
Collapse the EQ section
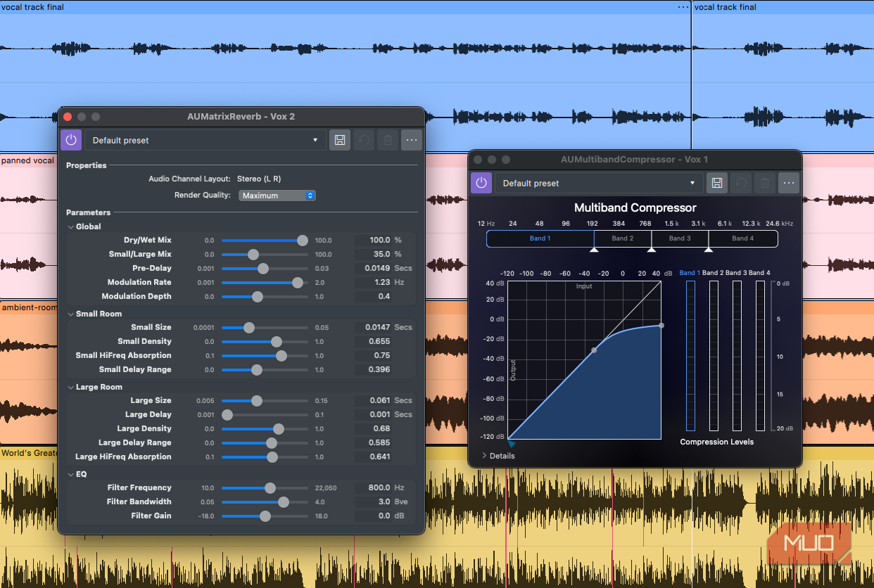70,474
